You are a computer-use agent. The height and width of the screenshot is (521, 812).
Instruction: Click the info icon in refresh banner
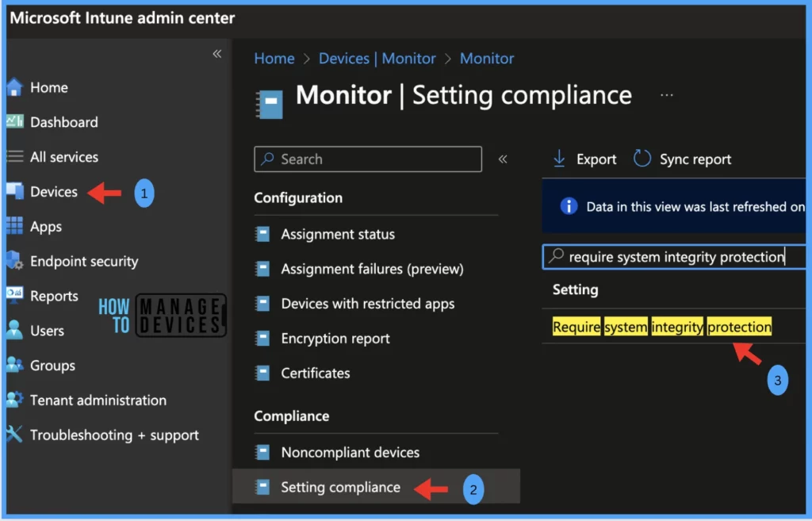click(x=569, y=206)
